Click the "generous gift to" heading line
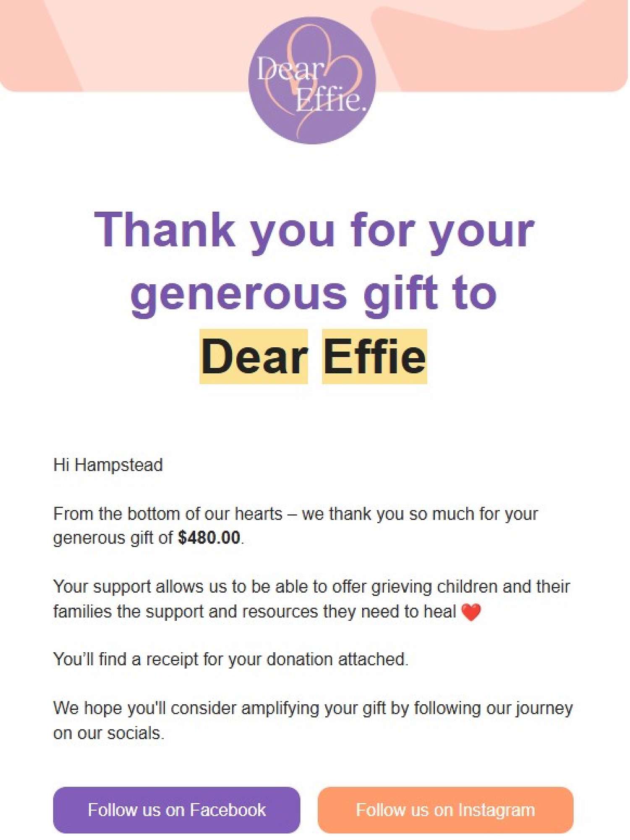This screenshot has width=630, height=840. click(313, 294)
